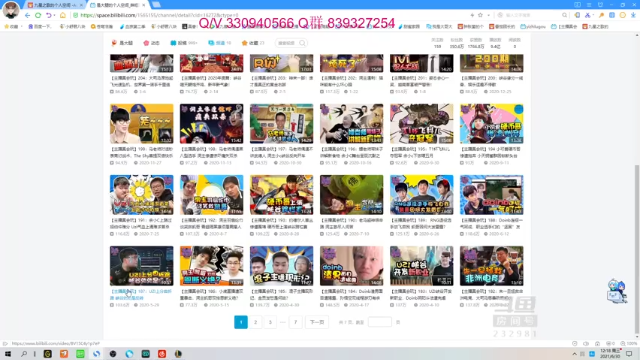Open episode 188 Doinb video thumbnail
Viewport: 640px width, 360px height.
click(x=491, y=195)
